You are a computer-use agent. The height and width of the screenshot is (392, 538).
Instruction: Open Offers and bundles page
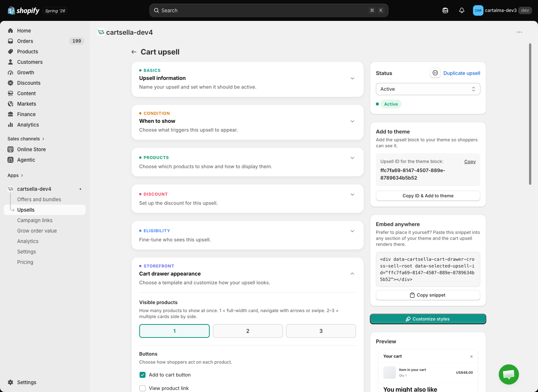pyautogui.click(x=39, y=199)
